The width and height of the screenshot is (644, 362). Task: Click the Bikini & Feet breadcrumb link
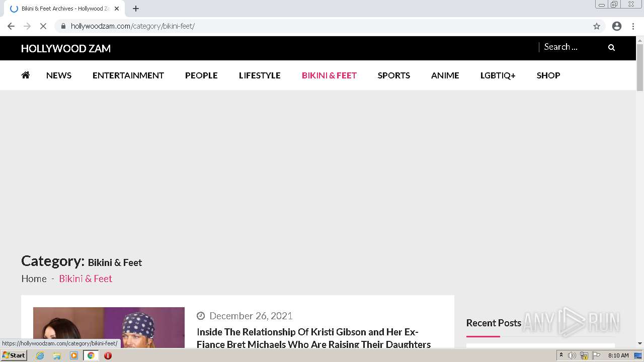(86, 279)
